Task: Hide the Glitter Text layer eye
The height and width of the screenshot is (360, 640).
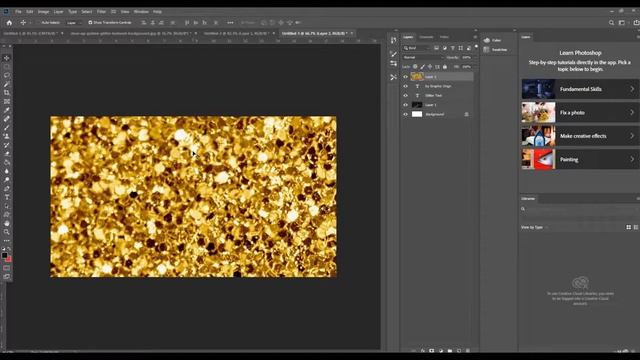Action: click(405, 96)
